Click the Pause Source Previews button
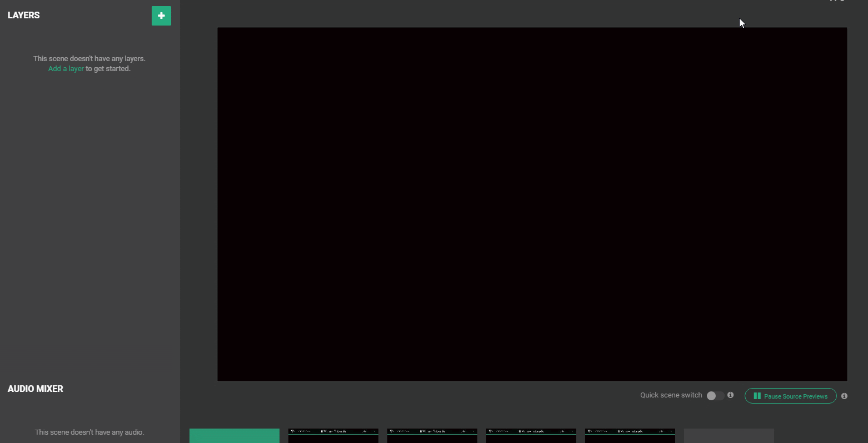This screenshot has height=443, width=868. point(790,396)
